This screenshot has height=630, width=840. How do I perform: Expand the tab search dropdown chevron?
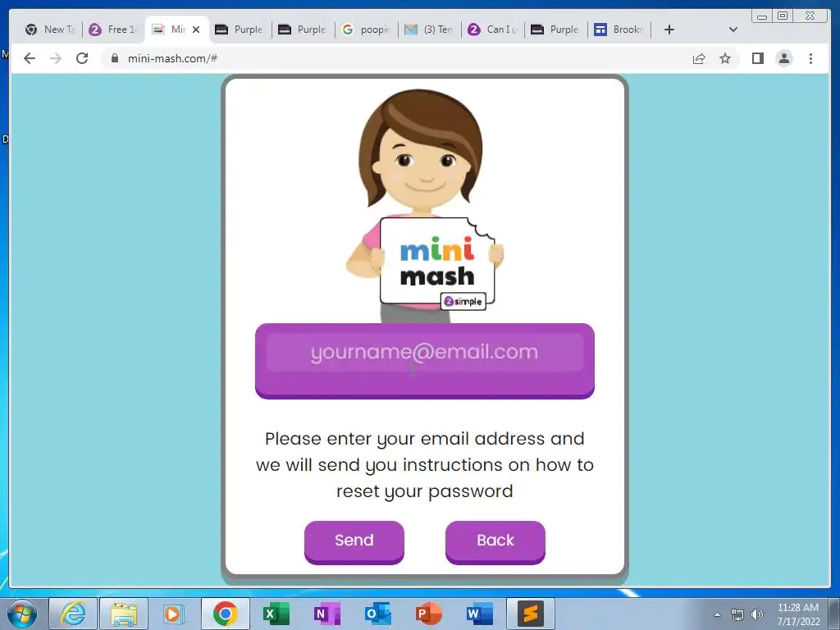tap(733, 30)
